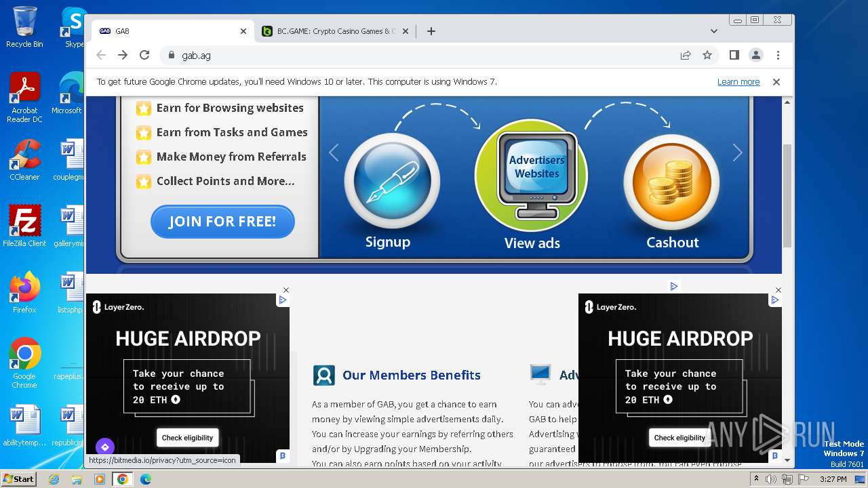Click the JOIN FOR FREE! button
The image size is (868, 488).
[222, 222]
